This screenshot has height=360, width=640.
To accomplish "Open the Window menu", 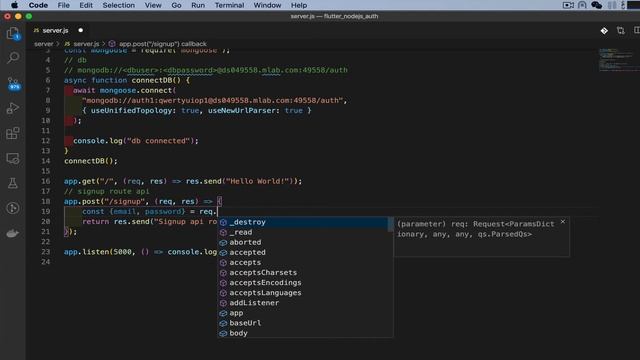I will 267,5.
